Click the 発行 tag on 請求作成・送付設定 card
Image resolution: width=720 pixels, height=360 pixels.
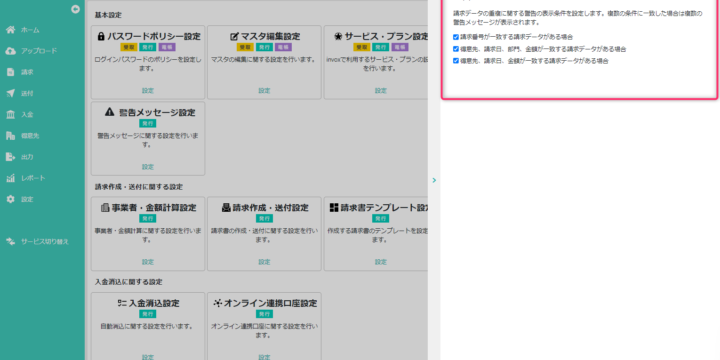264,219
